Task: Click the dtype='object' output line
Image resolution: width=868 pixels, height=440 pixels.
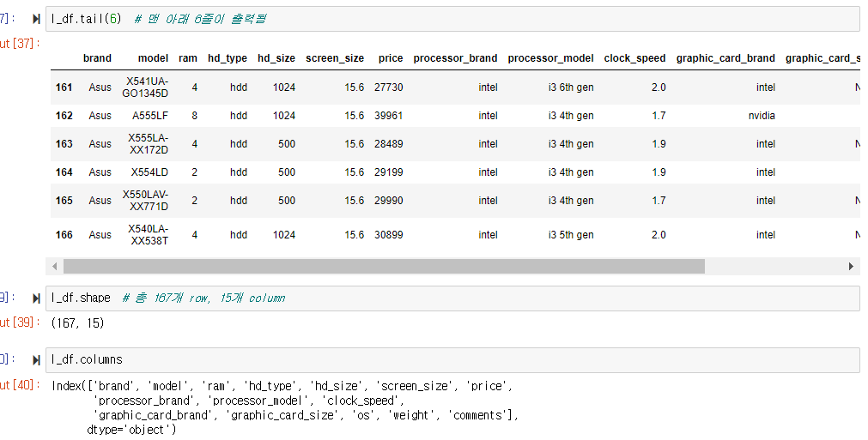Action: (131, 430)
